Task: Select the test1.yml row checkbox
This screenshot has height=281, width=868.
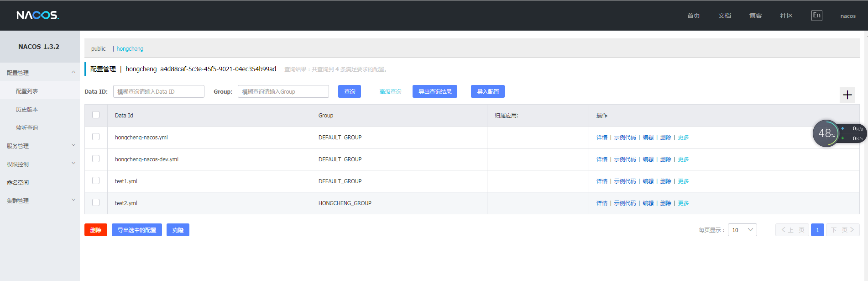Action: [96, 180]
